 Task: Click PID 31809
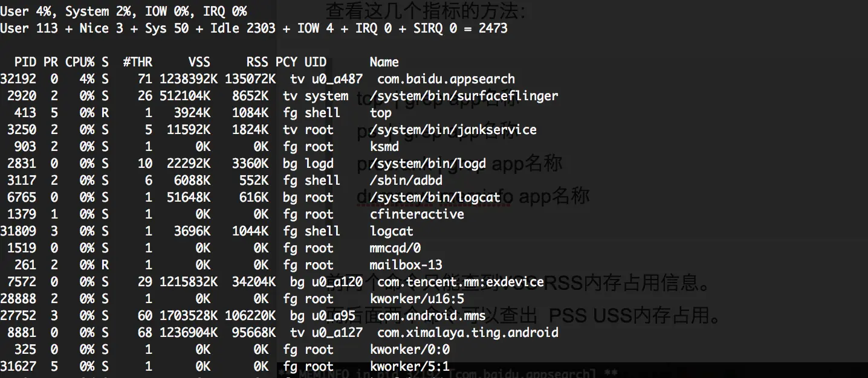tap(18, 231)
